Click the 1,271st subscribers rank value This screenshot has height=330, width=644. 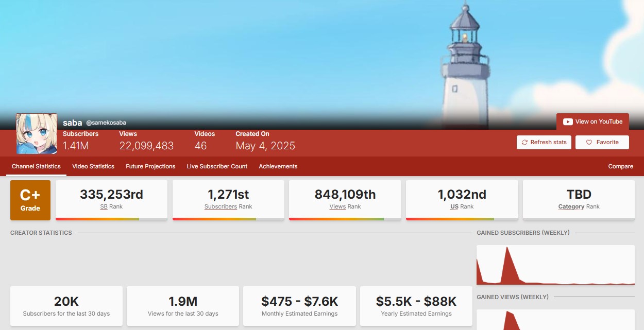click(228, 195)
